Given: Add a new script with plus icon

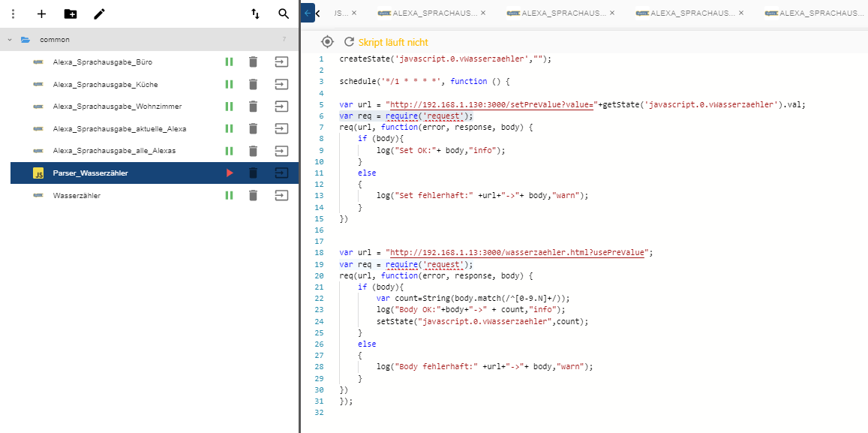Looking at the screenshot, I should 41,14.
